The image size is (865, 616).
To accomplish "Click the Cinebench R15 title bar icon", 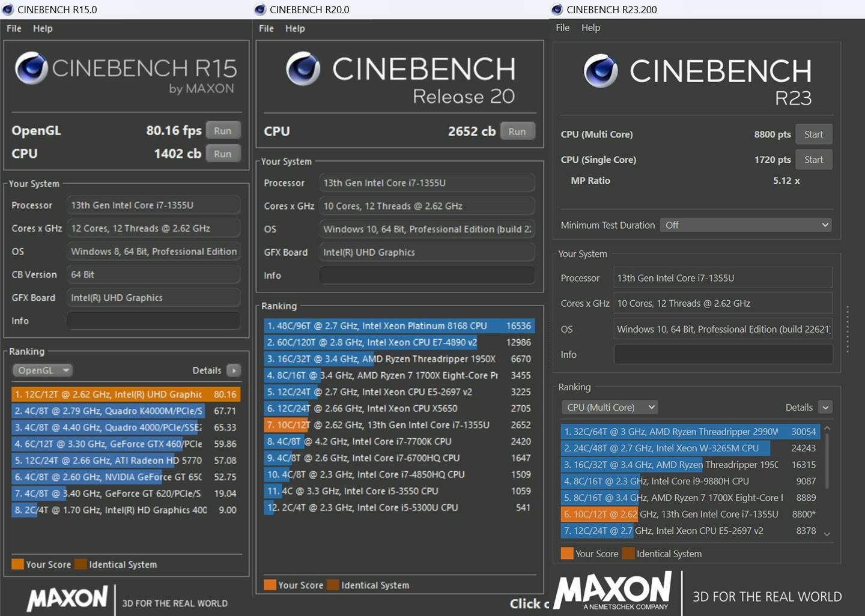I will (x=8, y=10).
